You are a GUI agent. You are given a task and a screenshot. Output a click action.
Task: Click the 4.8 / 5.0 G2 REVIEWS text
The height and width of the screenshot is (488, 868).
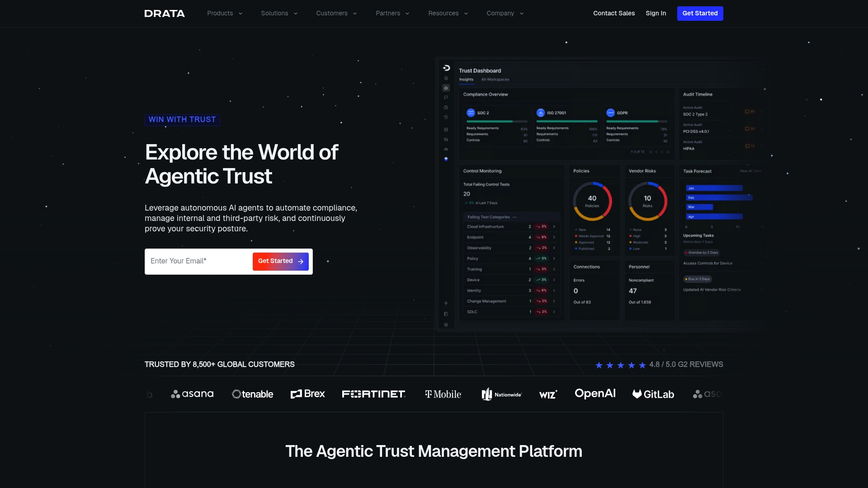(x=686, y=365)
